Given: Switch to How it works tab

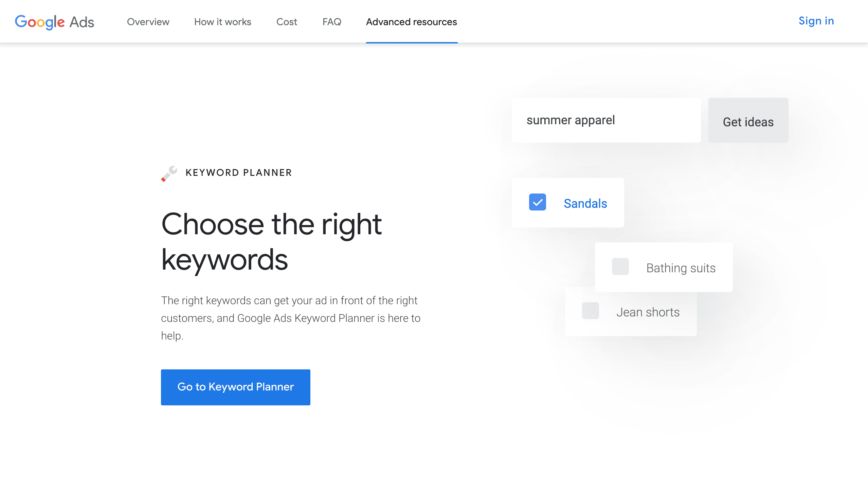Looking at the screenshot, I should [222, 22].
